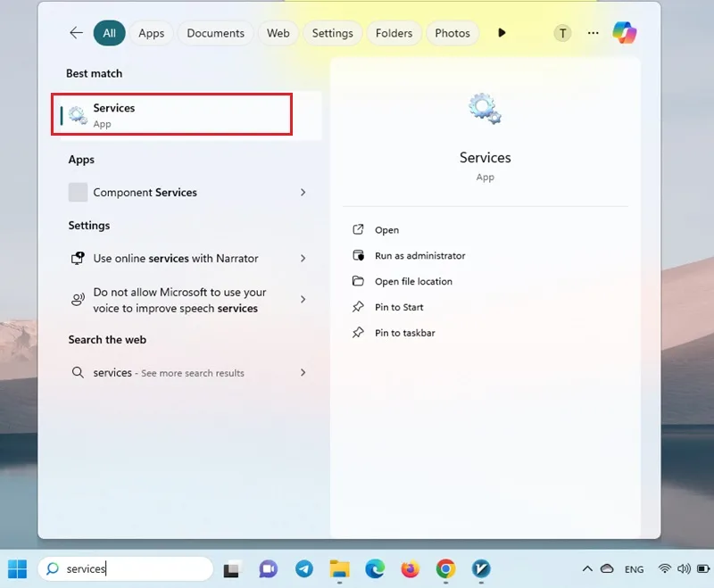Click the Windows Start button

coord(17,569)
